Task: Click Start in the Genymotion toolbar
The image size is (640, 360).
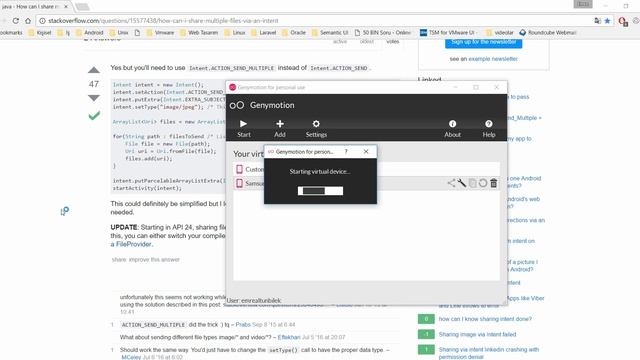Action: pos(244,128)
